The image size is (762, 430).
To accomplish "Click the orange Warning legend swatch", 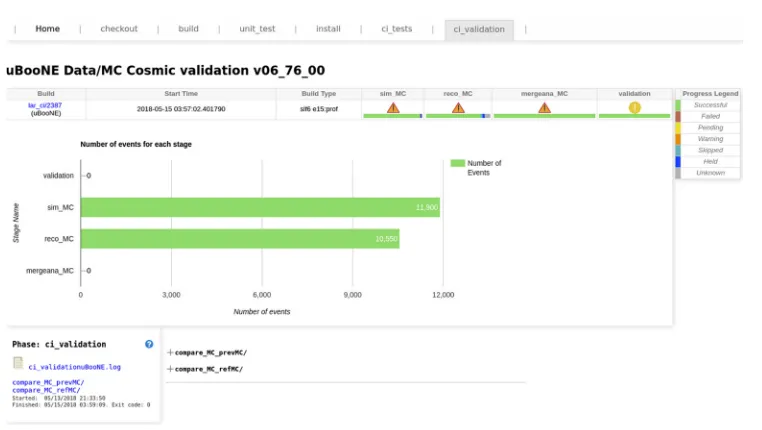I will point(678,139).
